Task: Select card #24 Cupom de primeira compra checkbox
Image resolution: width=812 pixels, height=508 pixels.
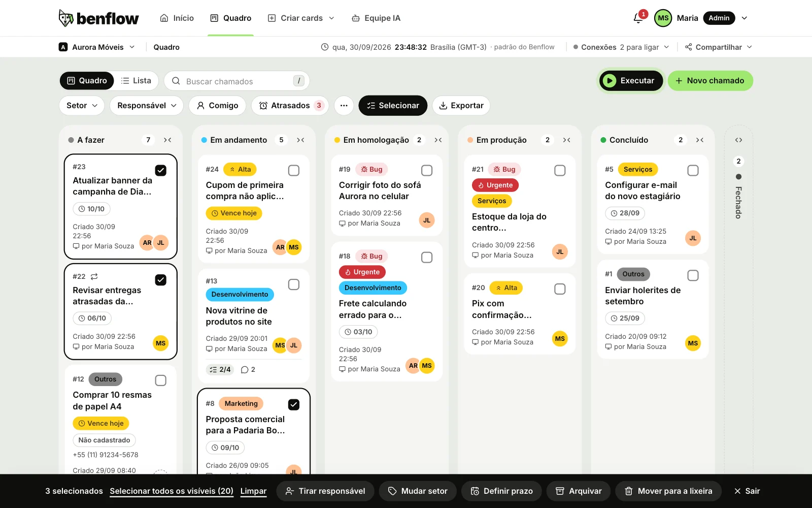Action: (294, 171)
